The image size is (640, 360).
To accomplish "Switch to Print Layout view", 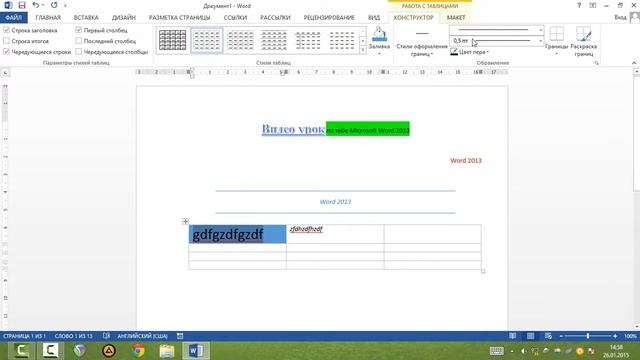I will tap(530, 336).
